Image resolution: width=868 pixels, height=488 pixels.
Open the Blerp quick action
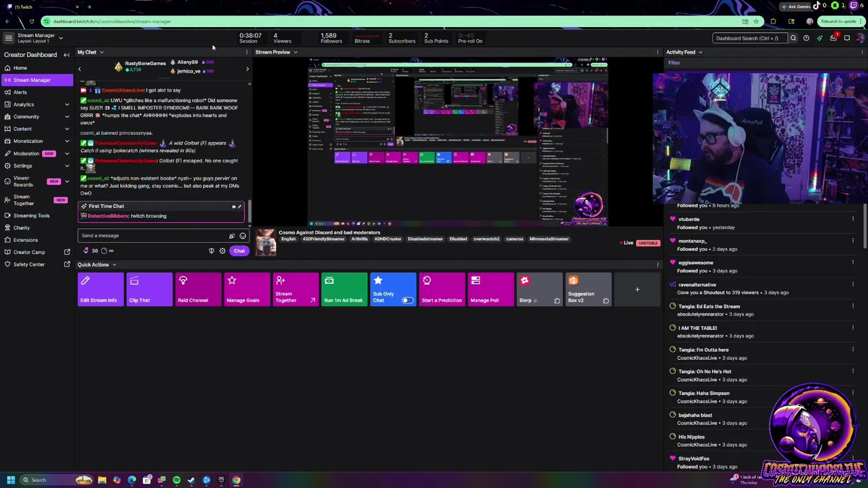pyautogui.click(x=540, y=289)
